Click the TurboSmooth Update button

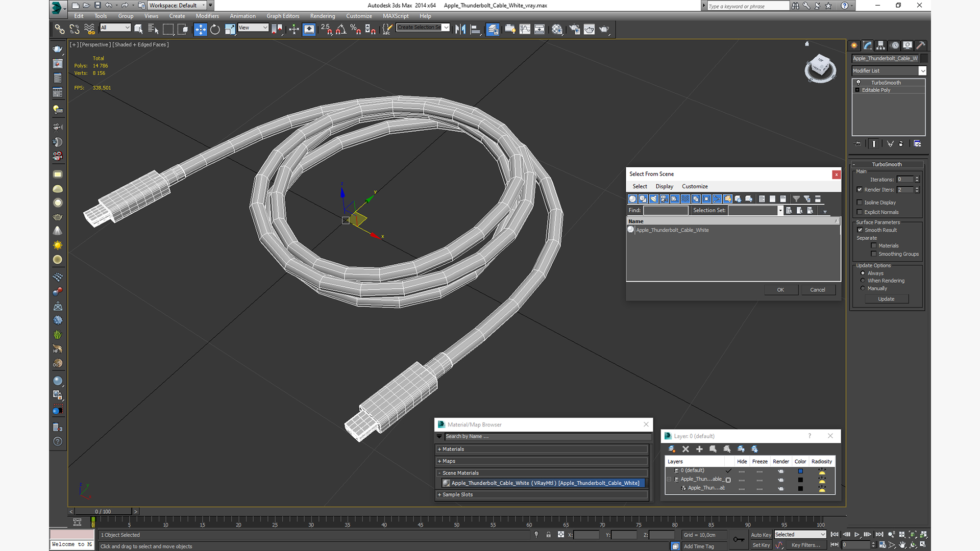pyautogui.click(x=886, y=299)
